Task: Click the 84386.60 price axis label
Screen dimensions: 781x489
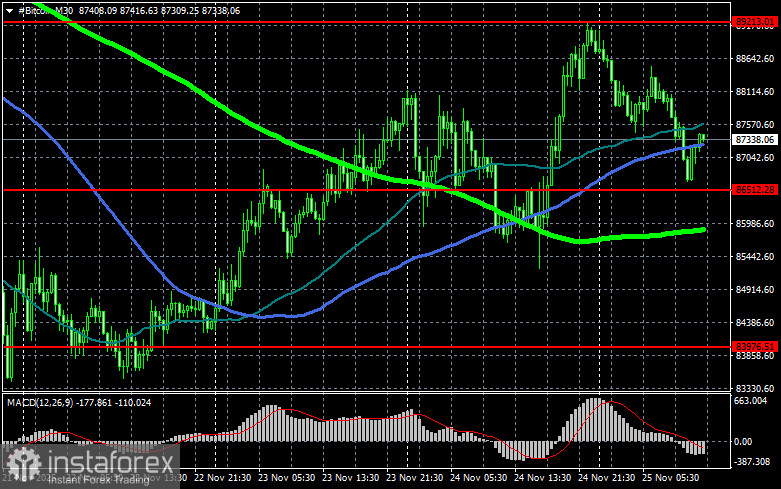Action: click(x=755, y=323)
